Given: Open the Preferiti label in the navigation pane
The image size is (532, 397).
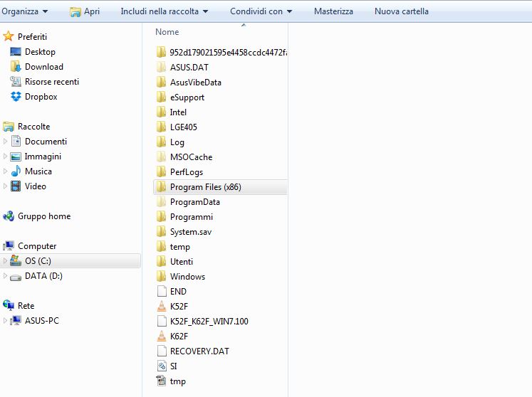Looking at the screenshot, I should point(32,36).
